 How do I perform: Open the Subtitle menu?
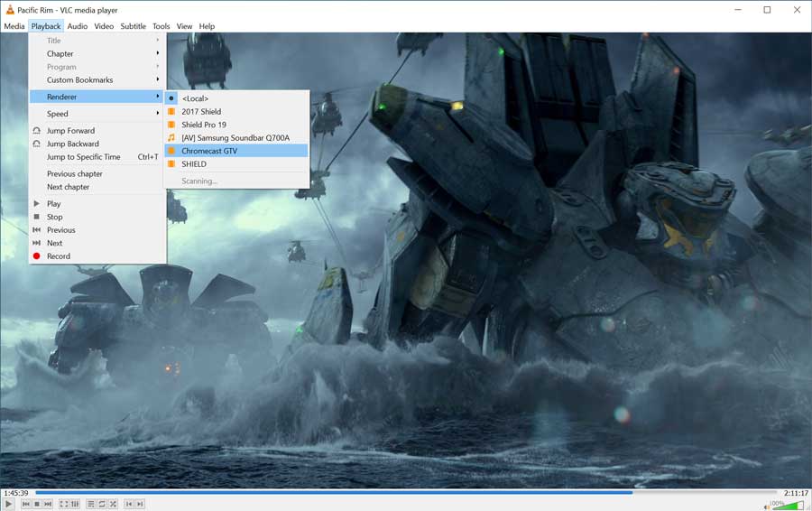pyautogui.click(x=134, y=26)
